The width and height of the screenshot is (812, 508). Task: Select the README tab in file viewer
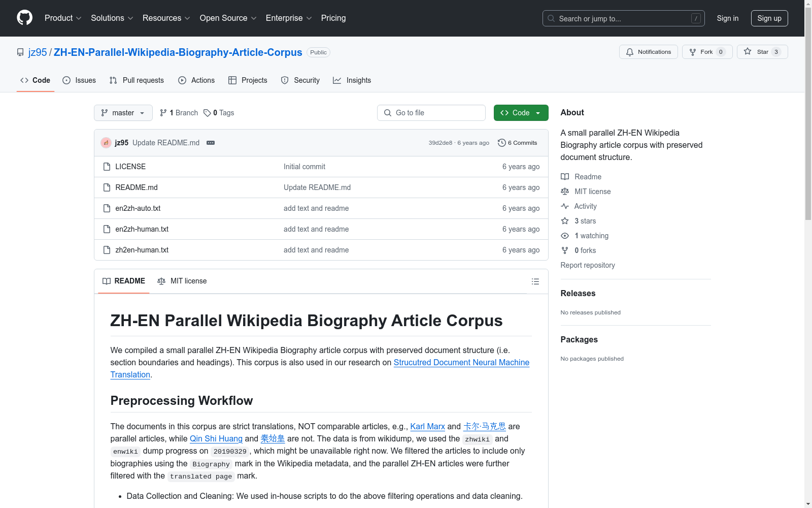tap(124, 281)
